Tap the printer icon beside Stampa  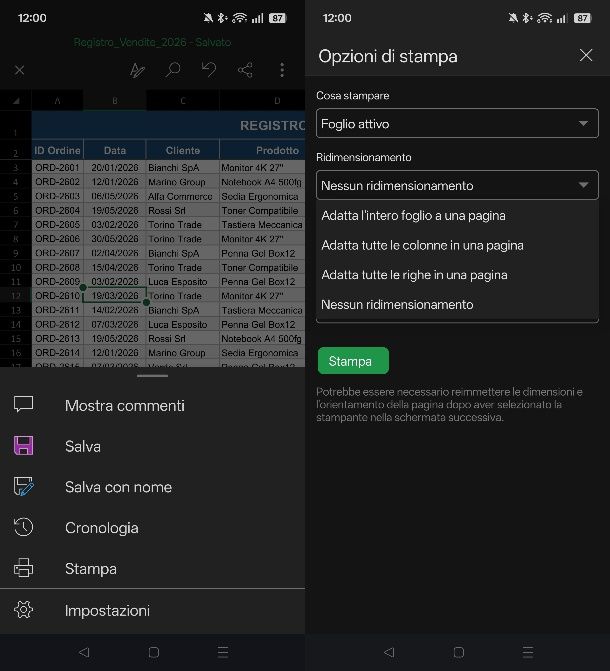click(24, 568)
